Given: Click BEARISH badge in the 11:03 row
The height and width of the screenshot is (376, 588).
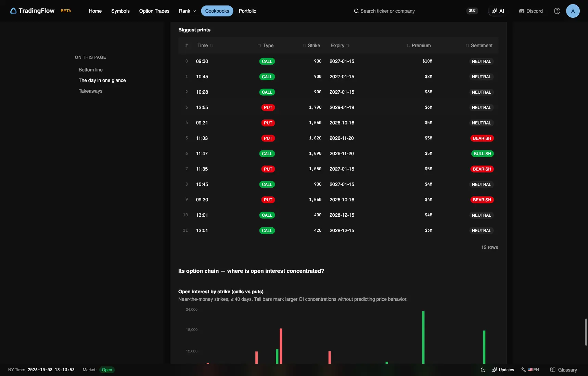Looking at the screenshot, I should pyautogui.click(x=482, y=138).
